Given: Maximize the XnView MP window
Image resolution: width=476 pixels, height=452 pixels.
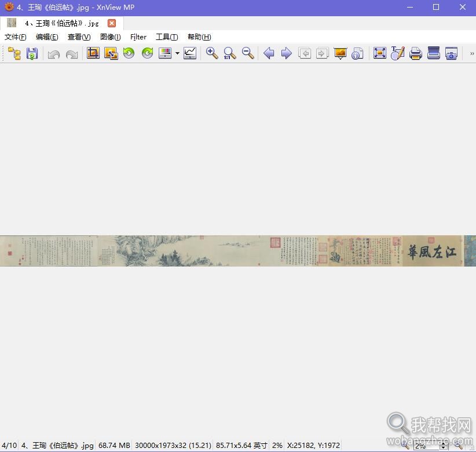Looking at the screenshot, I should [x=436, y=8].
